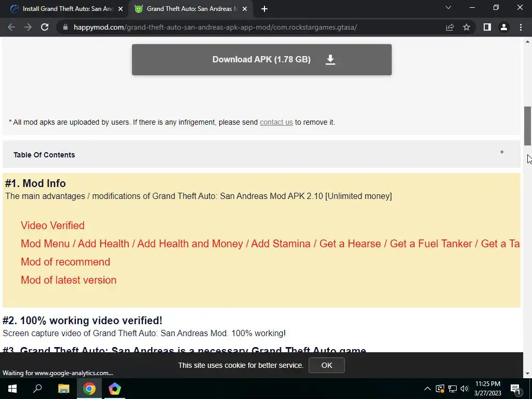Viewport: 532px width, 399px height.
Task: Click the Download APK (1.78 GB) button
Action: point(262,60)
